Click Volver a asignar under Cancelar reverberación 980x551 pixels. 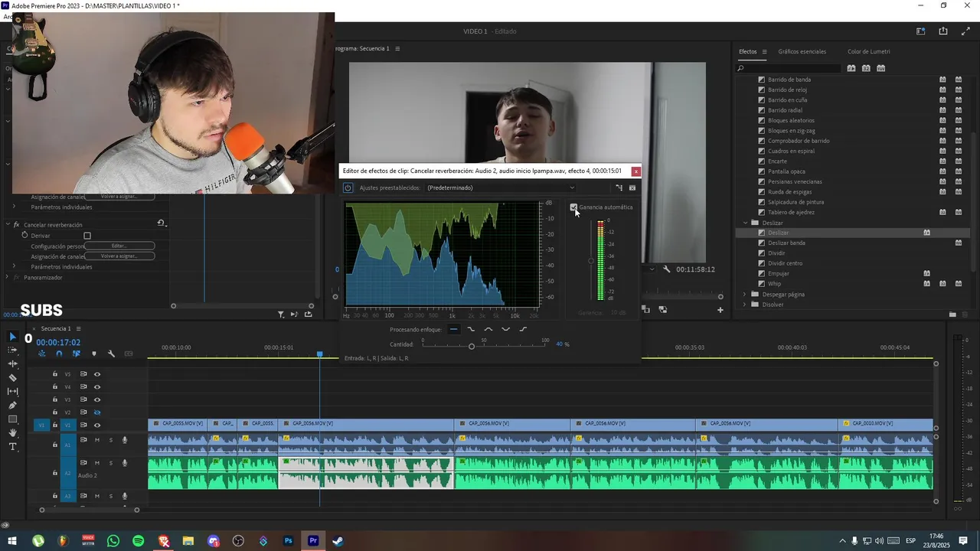[x=119, y=256]
